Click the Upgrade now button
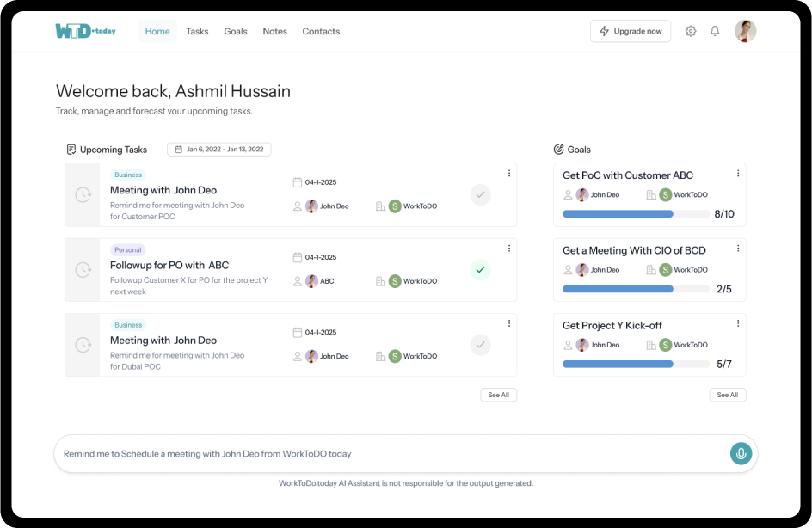The height and width of the screenshot is (528, 812). [x=631, y=31]
